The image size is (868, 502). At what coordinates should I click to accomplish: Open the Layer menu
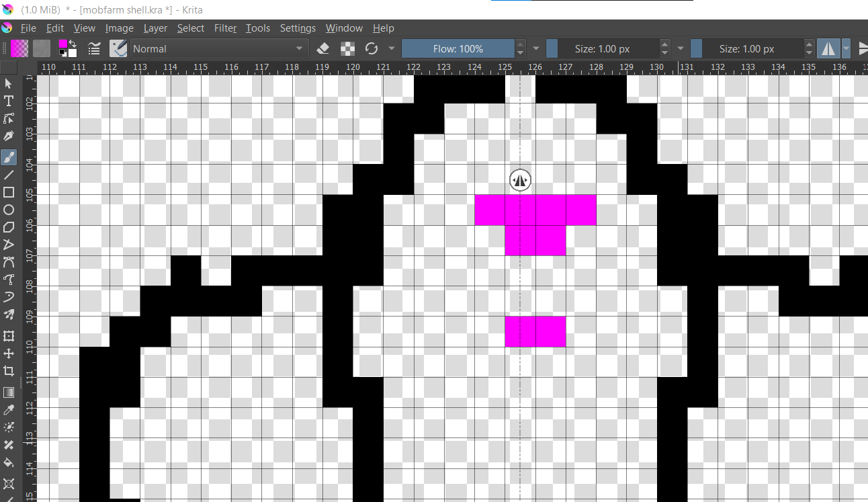(155, 28)
